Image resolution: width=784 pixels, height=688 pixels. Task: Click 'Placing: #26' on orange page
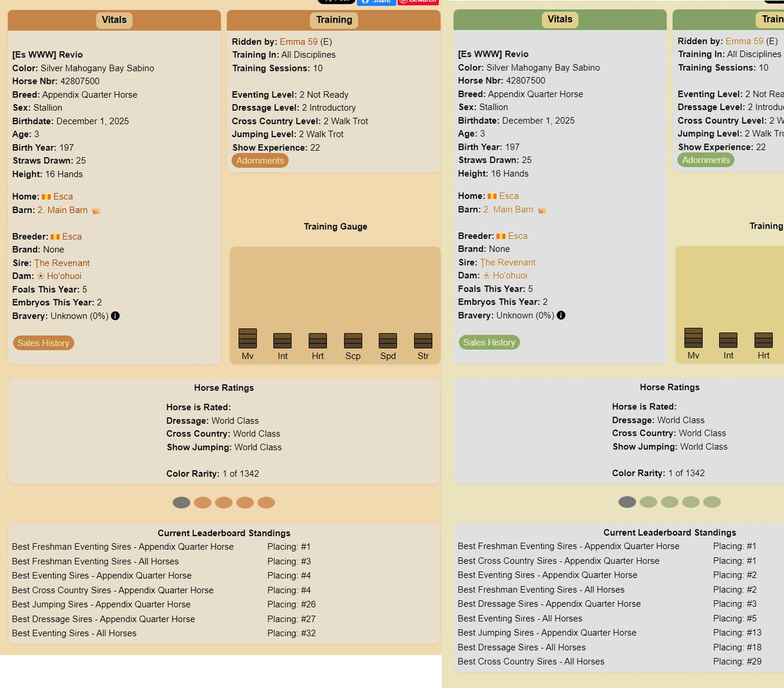(x=292, y=604)
